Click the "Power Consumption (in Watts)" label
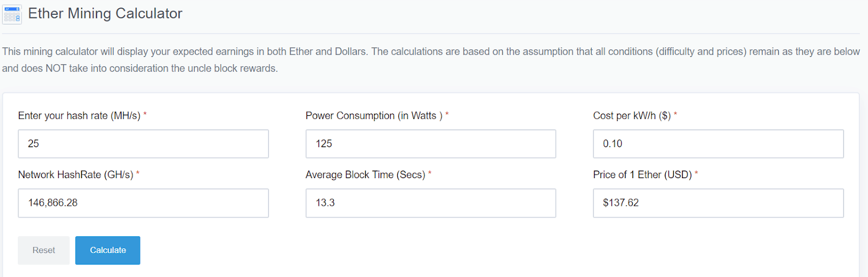868x277 pixels. [x=374, y=116]
